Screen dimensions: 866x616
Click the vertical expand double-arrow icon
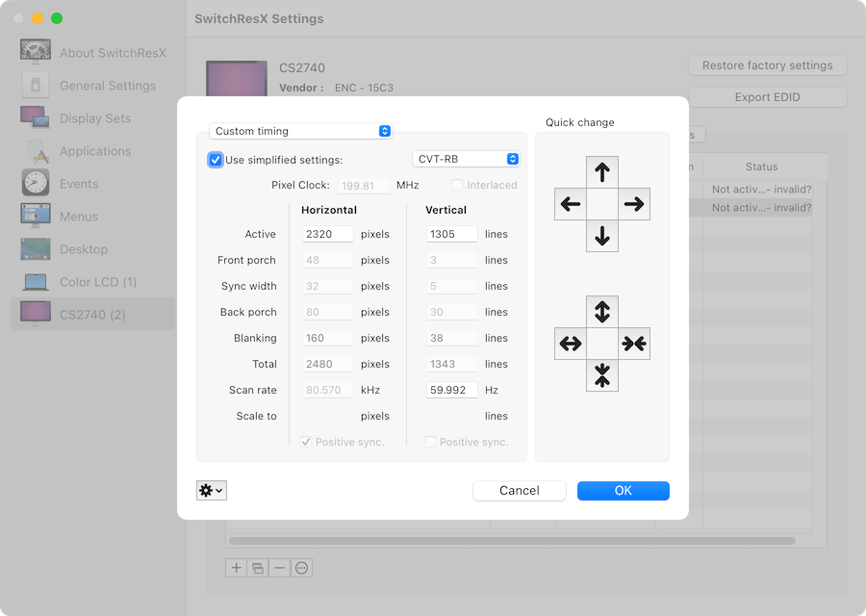[x=602, y=312]
